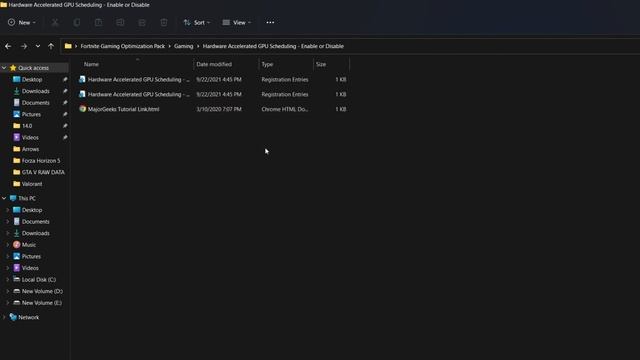Collapse the This PC section
Viewport: 640px width, 360px height.
click(x=4, y=198)
